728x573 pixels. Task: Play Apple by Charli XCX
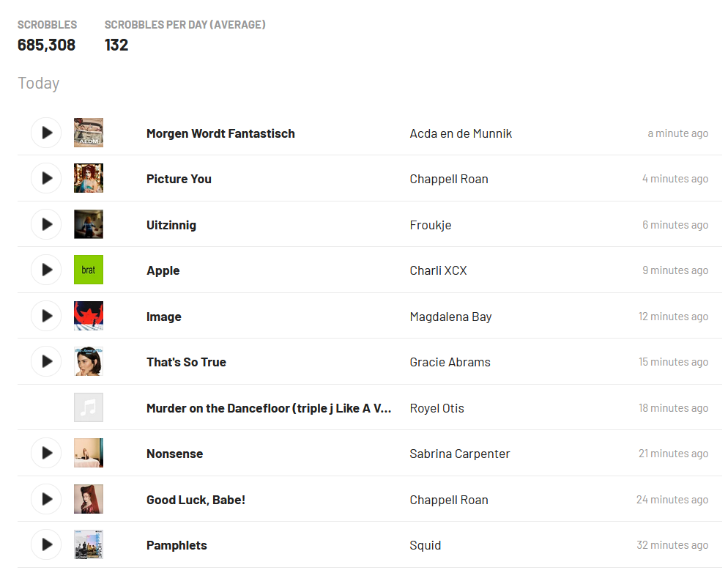46,270
